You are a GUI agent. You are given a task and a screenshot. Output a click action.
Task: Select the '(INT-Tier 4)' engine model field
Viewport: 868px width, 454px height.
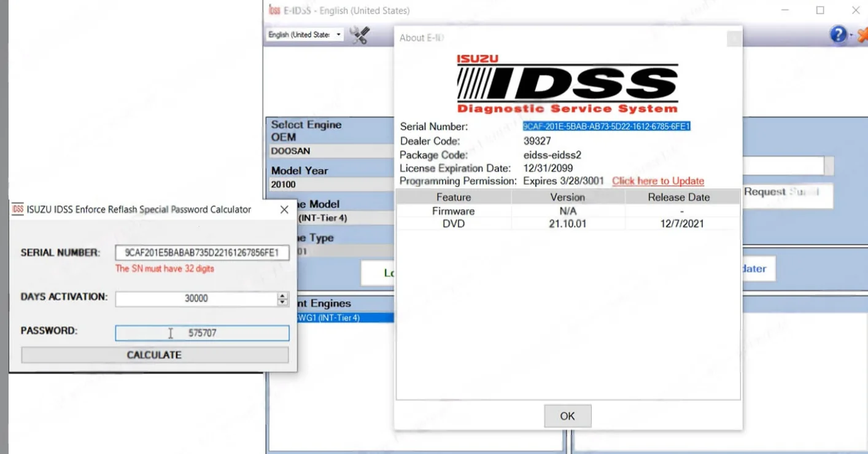click(346, 218)
